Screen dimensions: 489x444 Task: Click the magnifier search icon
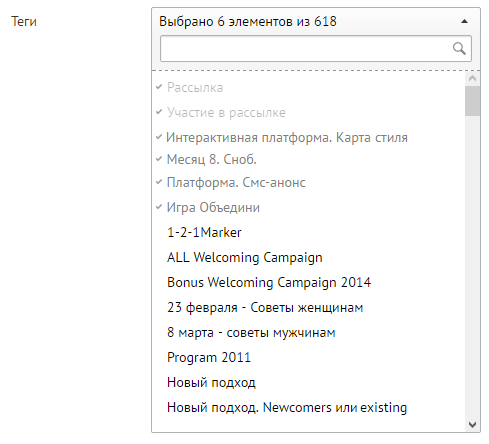pyautogui.click(x=459, y=49)
